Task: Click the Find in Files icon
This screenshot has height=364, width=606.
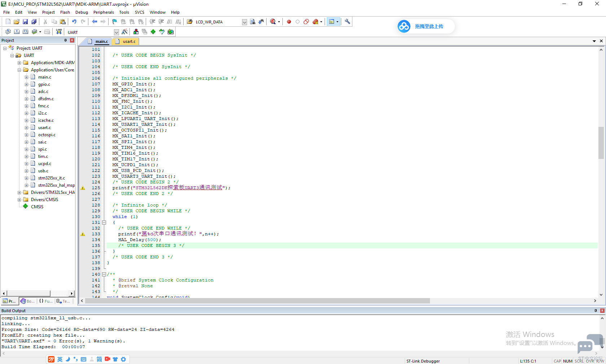Action: pos(189,22)
